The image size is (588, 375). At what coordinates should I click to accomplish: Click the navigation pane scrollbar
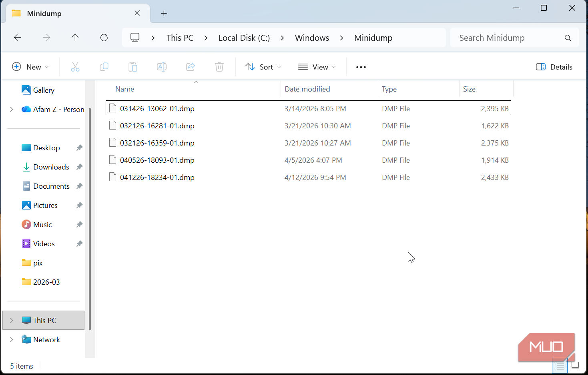(x=90, y=219)
